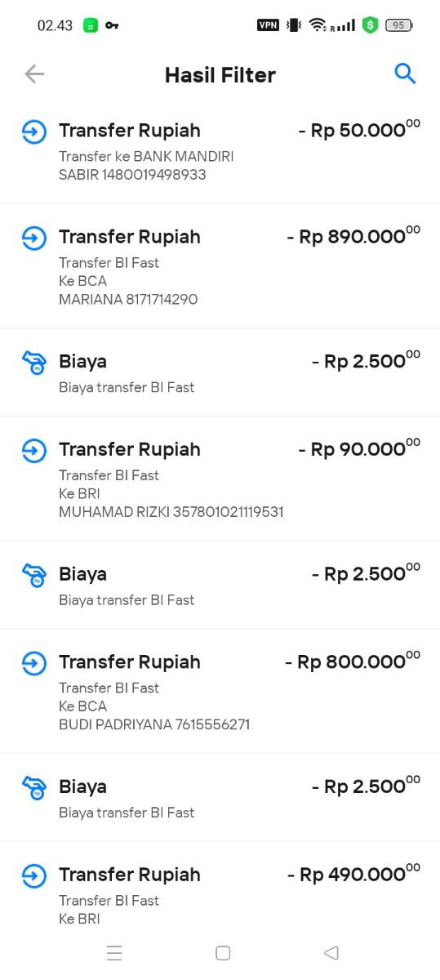The image size is (440, 980).
Task: Tap fee icon above MUHAMAD RIZKI transfer
Action: pyautogui.click(x=33, y=363)
